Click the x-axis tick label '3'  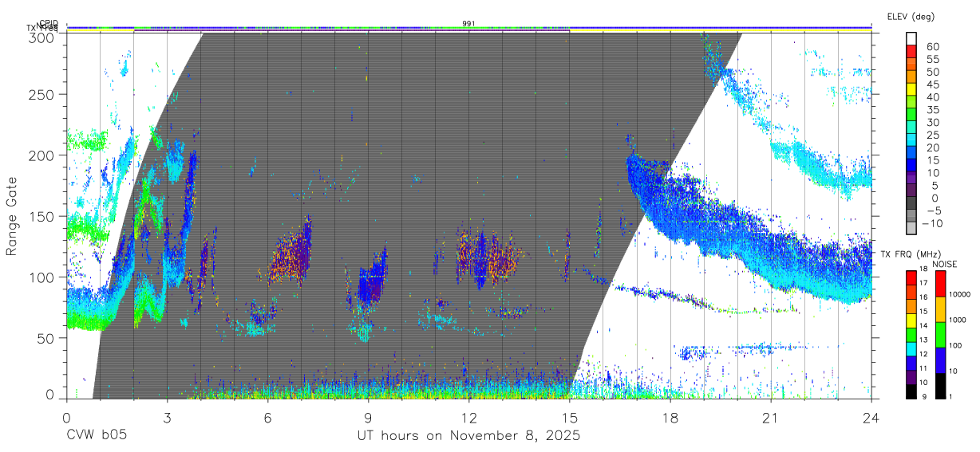tap(167, 417)
